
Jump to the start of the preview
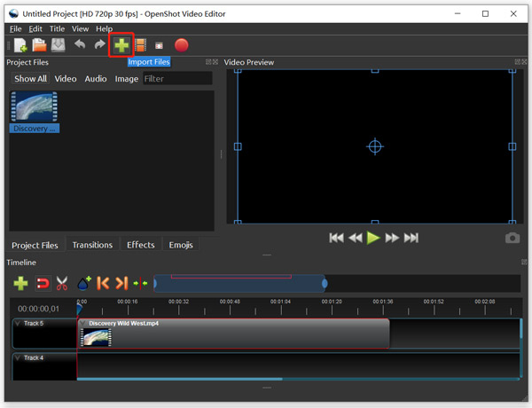pos(336,238)
